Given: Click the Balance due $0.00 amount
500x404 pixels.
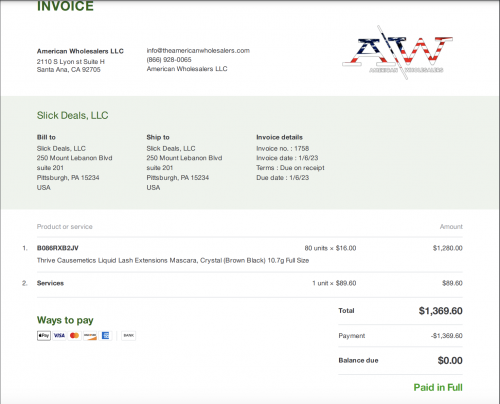Looking at the screenshot, I should tap(450, 360).
